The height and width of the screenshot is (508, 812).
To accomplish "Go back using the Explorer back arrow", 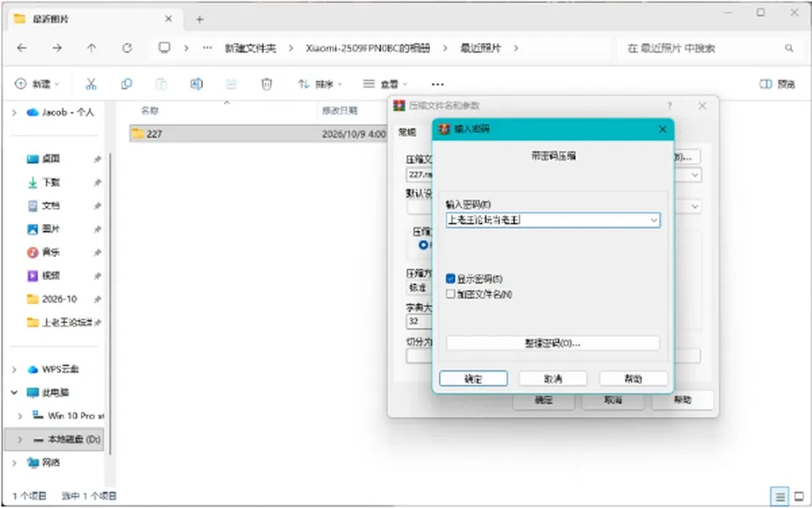I will (x=22, y=48).
